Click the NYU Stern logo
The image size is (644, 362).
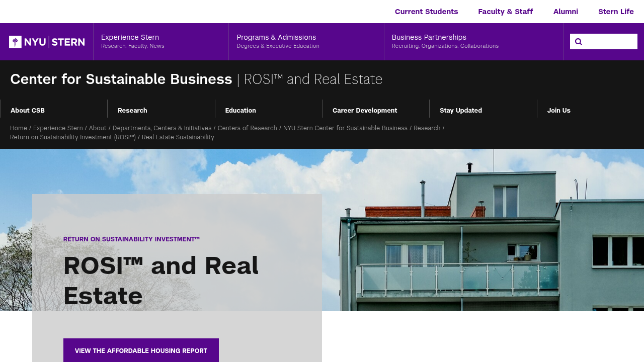click(47, 42)
